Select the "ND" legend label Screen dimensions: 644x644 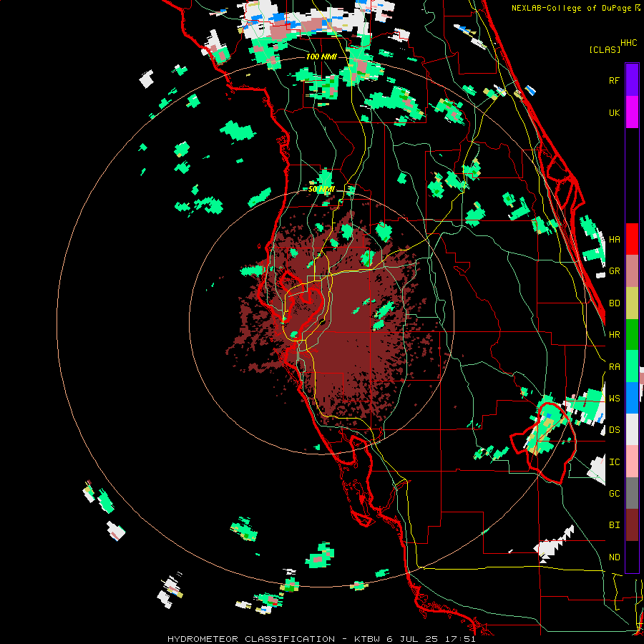pos(614,557)
